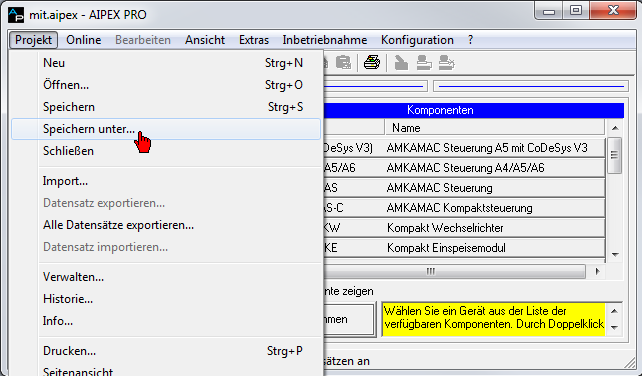Image resolution: width=642 pixels, height=376 pixels.
Task: Click the down arrow of the components list scrollbar
Action: 615,255
